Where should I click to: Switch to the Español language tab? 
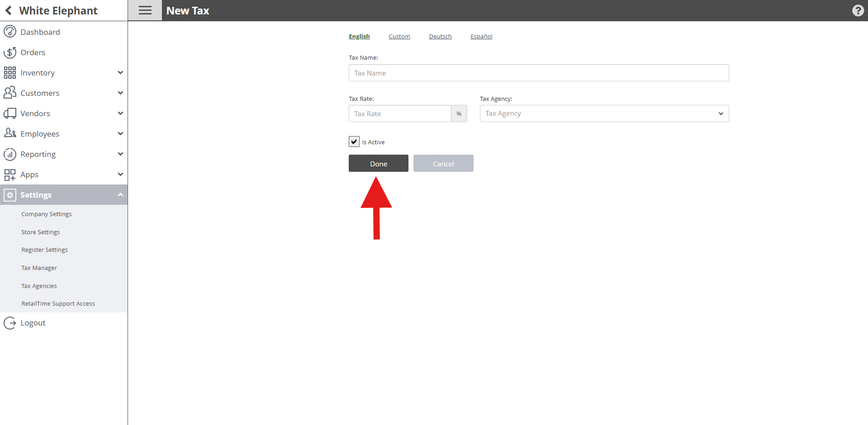click(481, 36)
